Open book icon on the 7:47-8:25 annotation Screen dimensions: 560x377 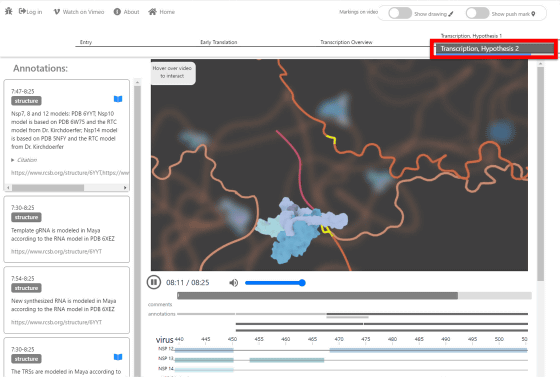click(118, 99)
